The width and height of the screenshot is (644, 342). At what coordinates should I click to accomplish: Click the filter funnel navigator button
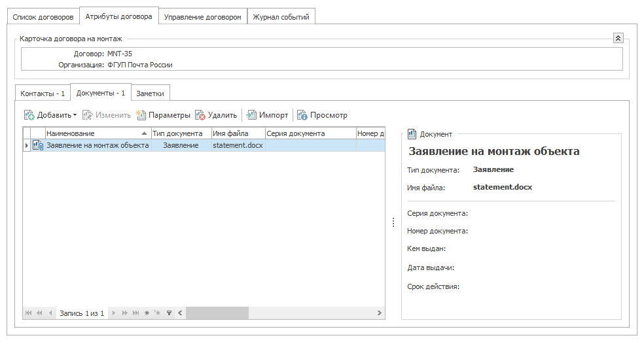[x=169, y=313]
